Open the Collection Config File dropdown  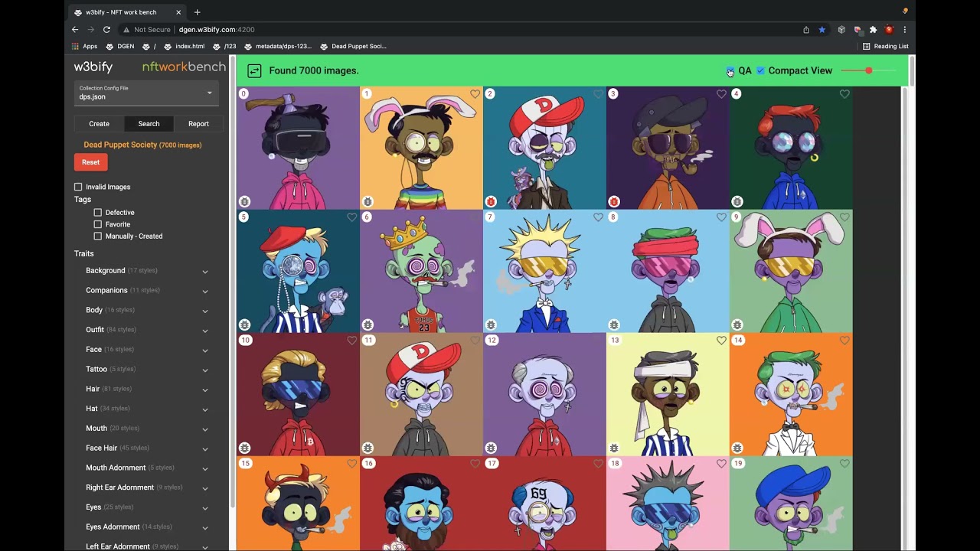145,93
